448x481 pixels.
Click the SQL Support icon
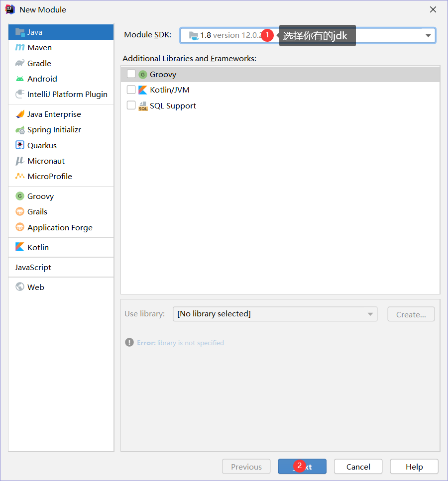(x=143, y=106)
